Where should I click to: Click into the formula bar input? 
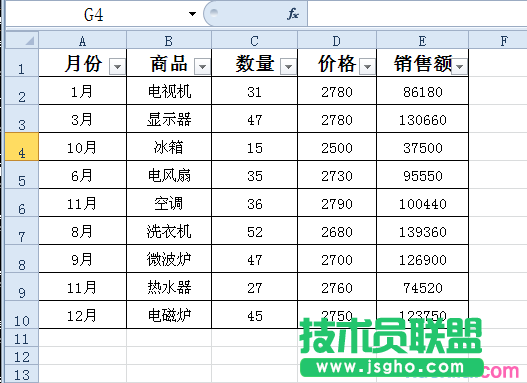[417, 14]
